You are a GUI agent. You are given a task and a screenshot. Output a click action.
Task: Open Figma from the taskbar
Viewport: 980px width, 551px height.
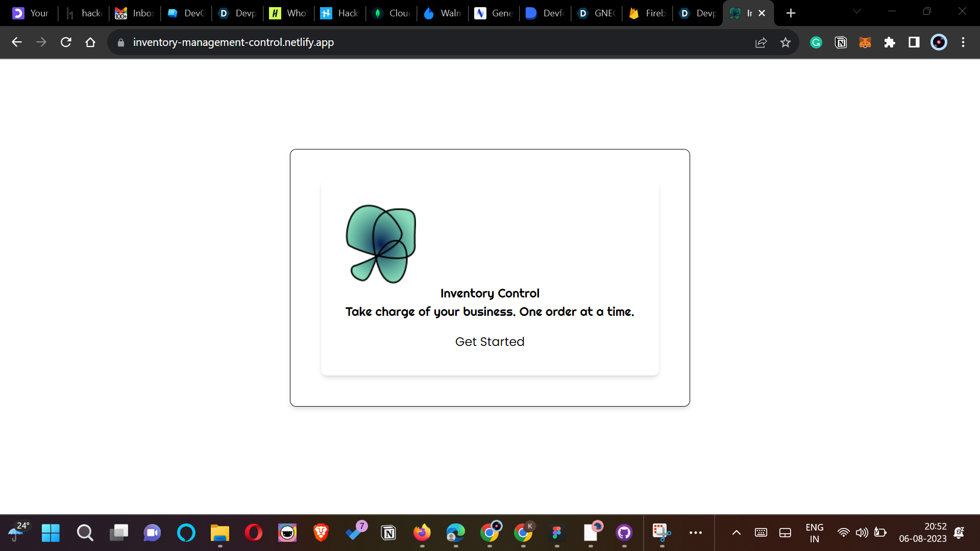click(557, 533)
